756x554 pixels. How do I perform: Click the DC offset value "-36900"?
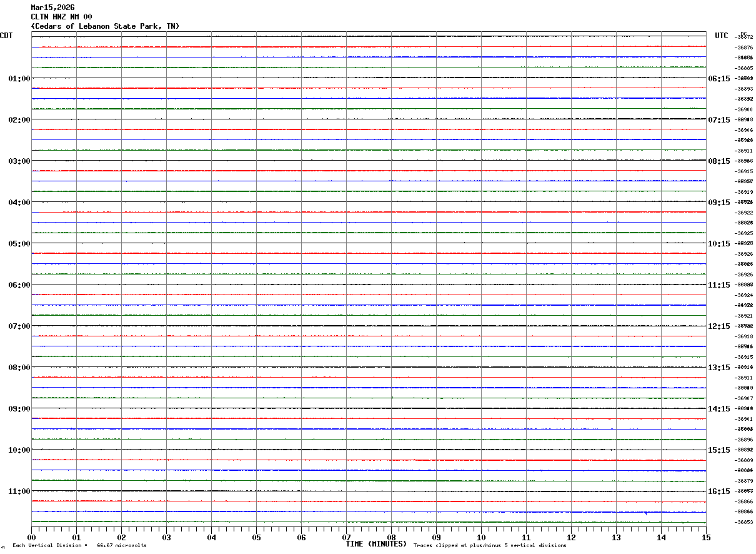coord(744,109)
